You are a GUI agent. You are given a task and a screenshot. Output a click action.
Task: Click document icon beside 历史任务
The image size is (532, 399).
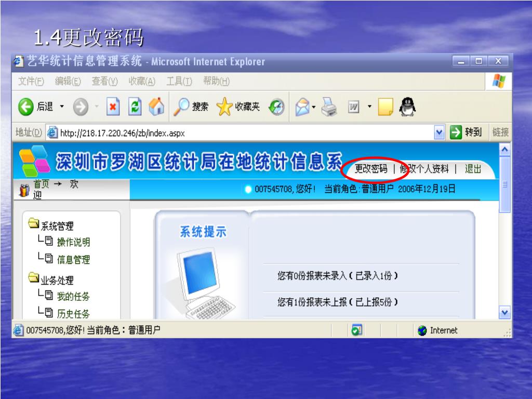(x=49, y=312)
